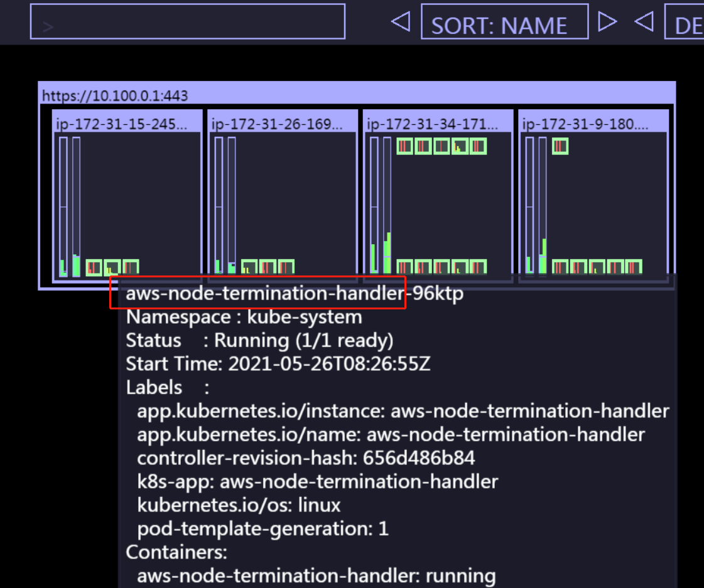Select fifth bottom-row pod on node ip-172-31-9-180
Image resolution: width=704 pixels, height=588 pixels.
pos(634,267)
